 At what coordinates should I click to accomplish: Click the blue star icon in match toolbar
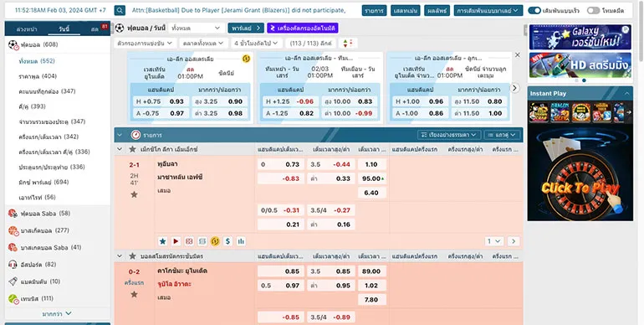point(162,241)
